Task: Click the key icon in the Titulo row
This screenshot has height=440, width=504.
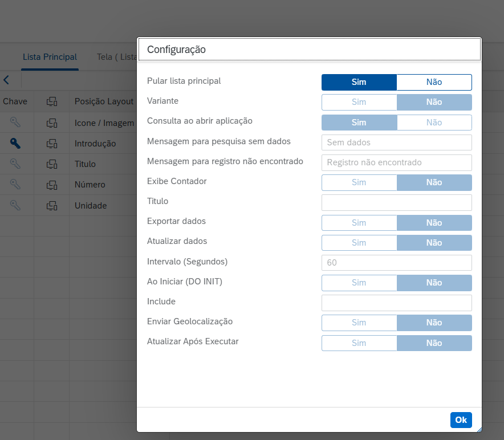Action: [15, 164]
